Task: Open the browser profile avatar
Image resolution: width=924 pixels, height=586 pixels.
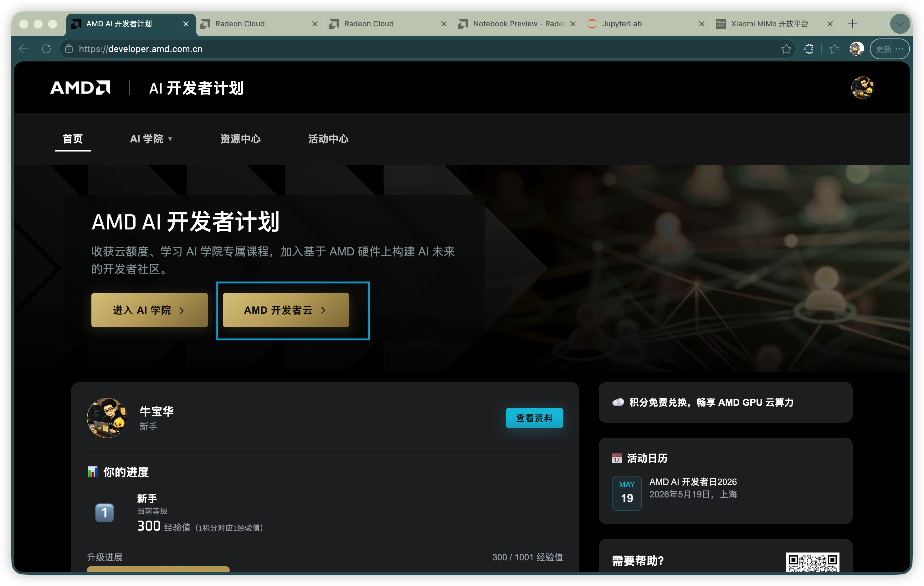Action: pos(856,49)
